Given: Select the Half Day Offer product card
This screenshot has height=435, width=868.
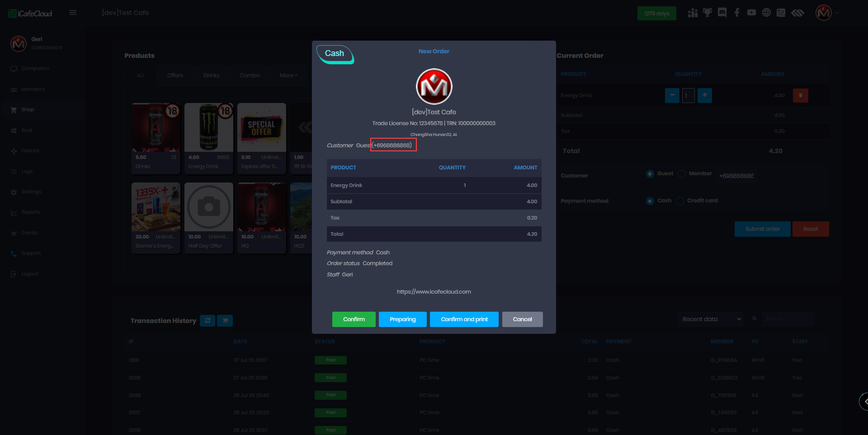Looking at the screenshot, I should (209, 218).
